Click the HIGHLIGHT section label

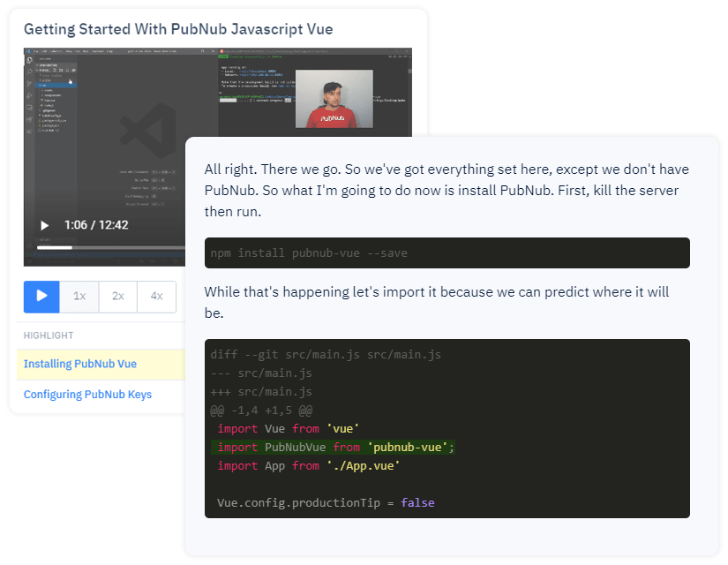(49, 335)
